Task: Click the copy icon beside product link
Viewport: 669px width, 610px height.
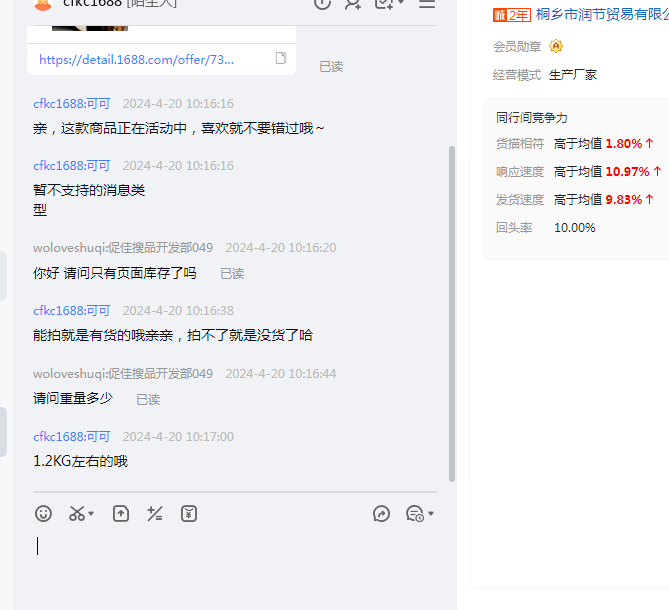Action: click(x=281, y=59)
